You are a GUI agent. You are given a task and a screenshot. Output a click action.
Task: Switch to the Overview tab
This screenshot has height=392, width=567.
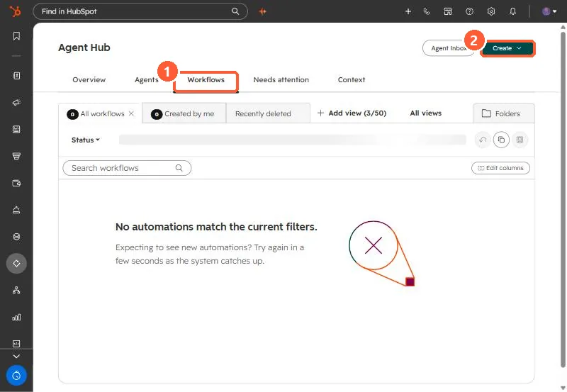(89, 79)
